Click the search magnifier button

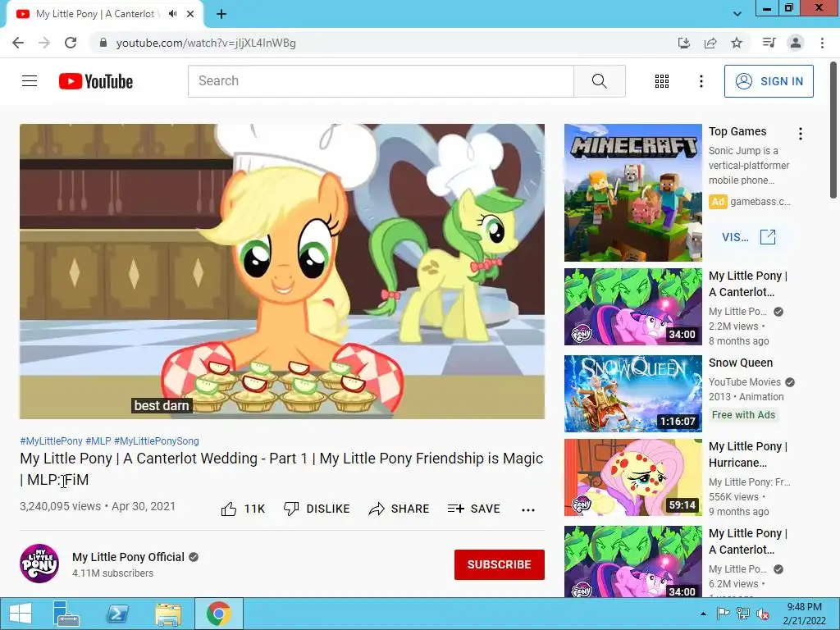600,81
